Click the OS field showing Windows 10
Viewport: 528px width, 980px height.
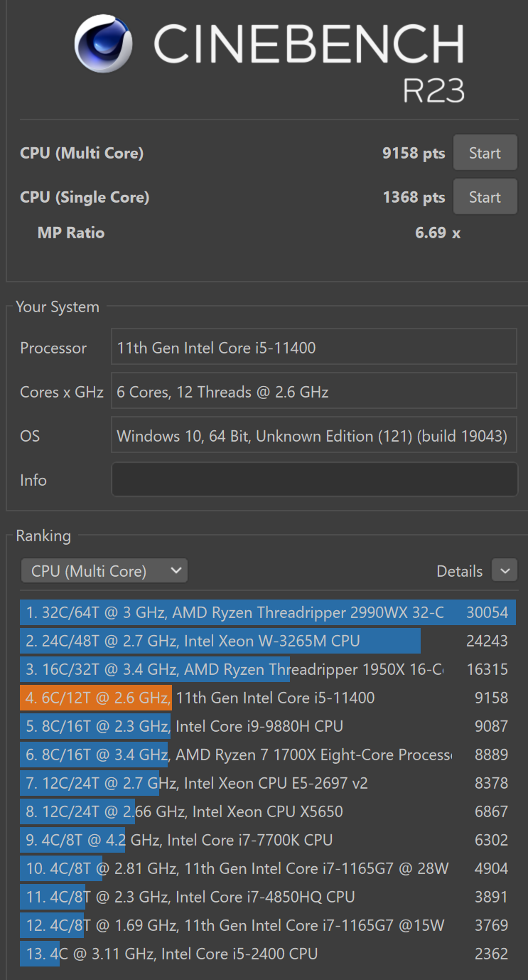tap(314, 436)
